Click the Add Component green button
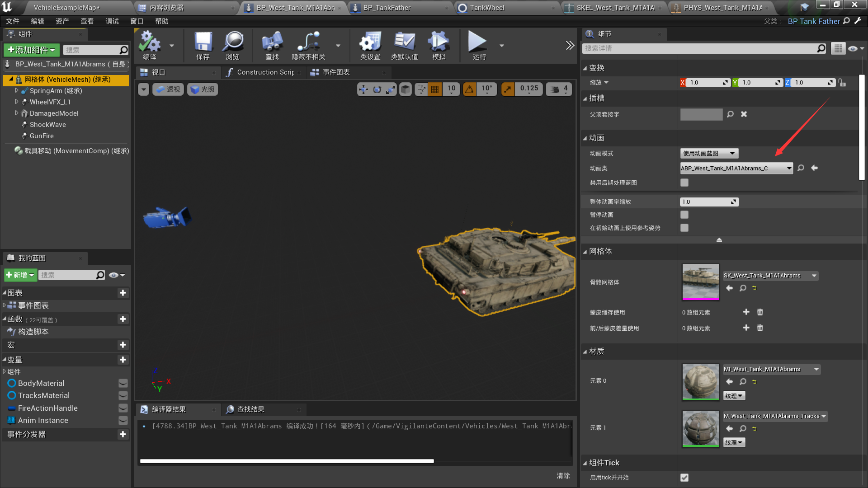 (x=31, y=50)
